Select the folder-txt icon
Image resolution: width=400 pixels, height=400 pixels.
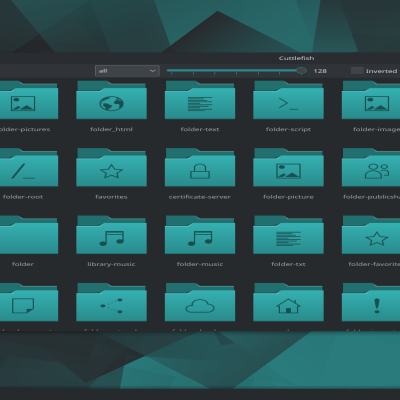288,235
